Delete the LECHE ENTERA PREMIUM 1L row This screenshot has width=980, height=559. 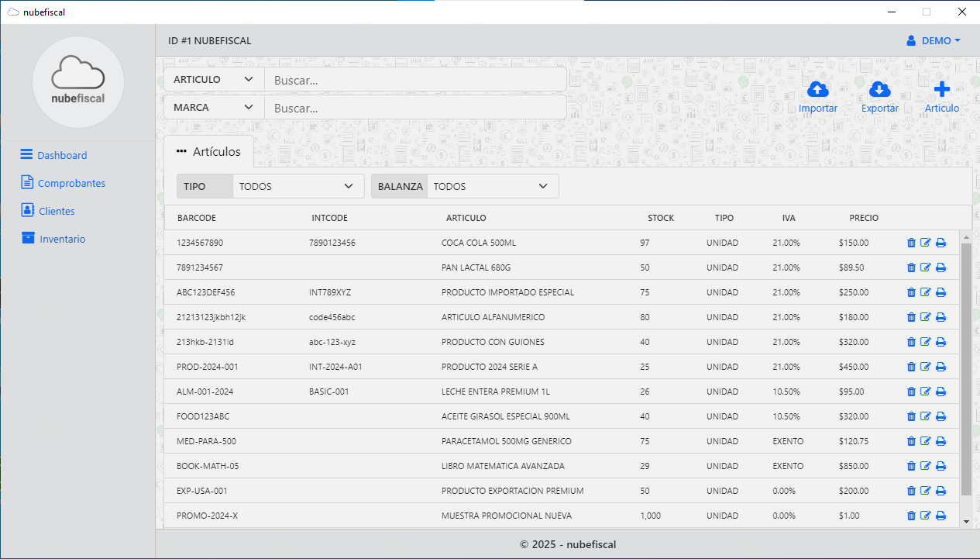[x=911, y=392]
